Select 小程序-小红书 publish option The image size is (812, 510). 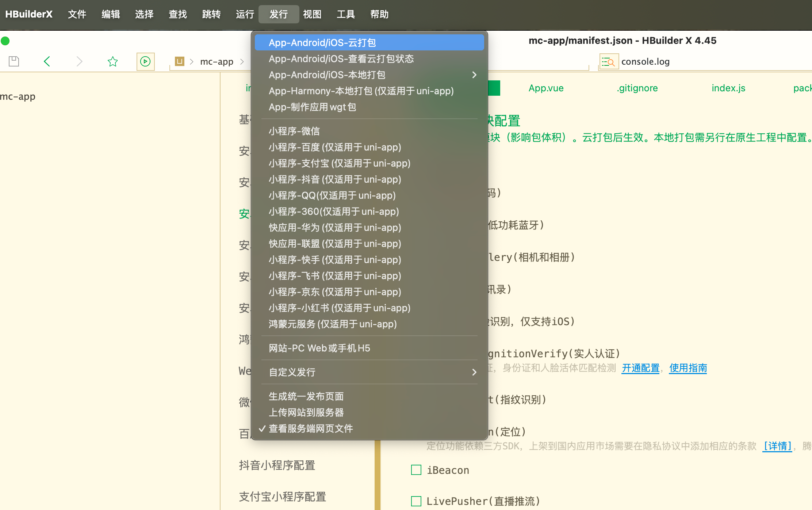[369, 308]
